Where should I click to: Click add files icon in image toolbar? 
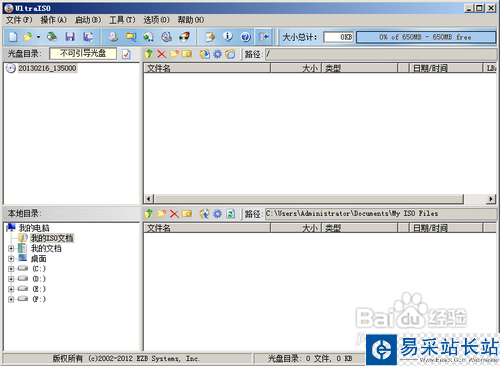[x=205, y=54]
